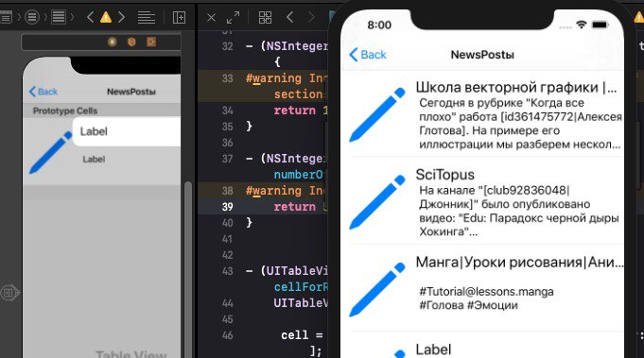Viewport: 644px width, 358px height.
Task: Navigate forward in code editor history
Action: [311, 17]
